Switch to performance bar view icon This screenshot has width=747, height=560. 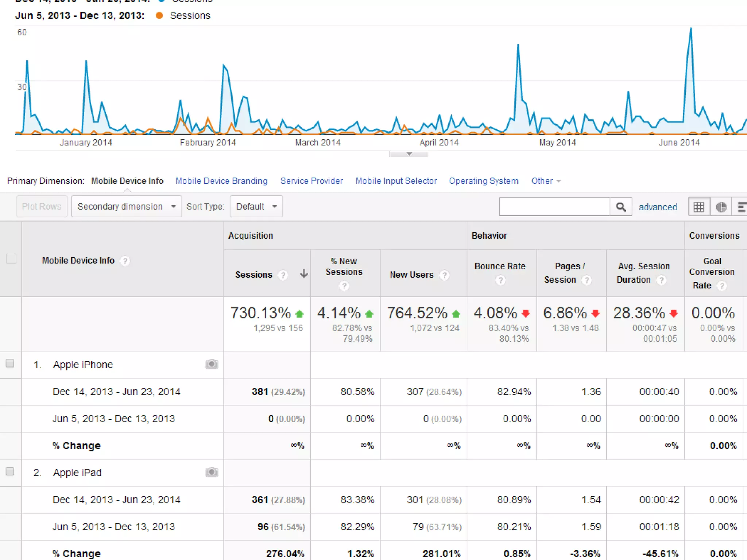pyautogui.click(x=741, y=207)
